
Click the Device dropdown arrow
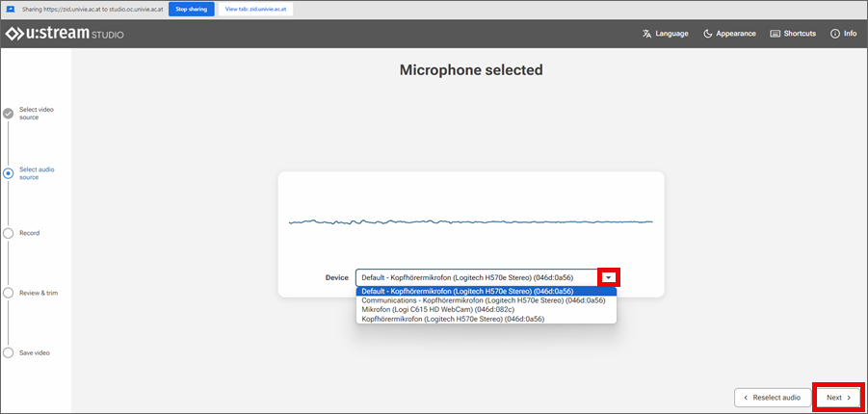coord(608,277)
